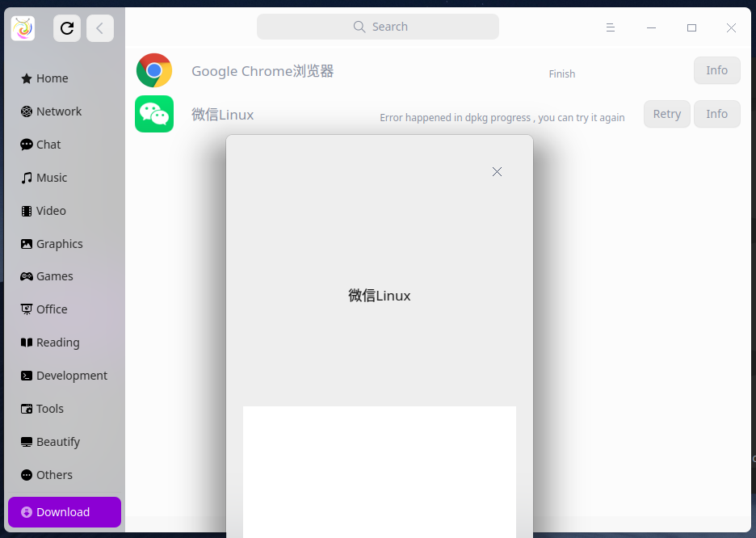
Task: Close the 微信Linux info dialog
Action: click(x=497, y=171)
